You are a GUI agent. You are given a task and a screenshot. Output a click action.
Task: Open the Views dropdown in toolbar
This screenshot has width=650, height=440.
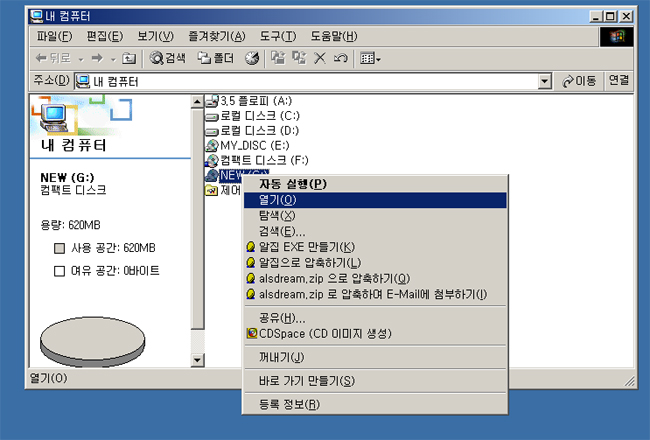coord(370,58)
